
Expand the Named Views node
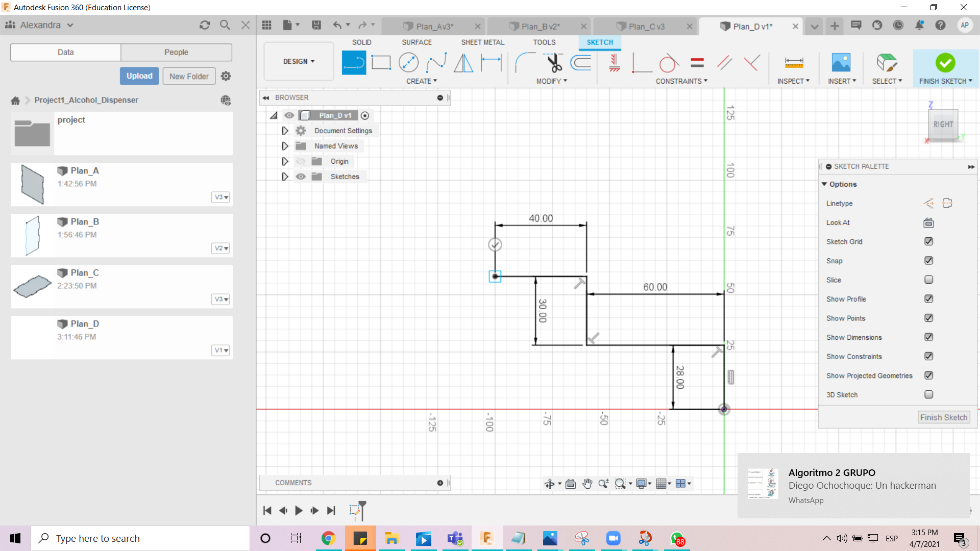pos(285,146)
